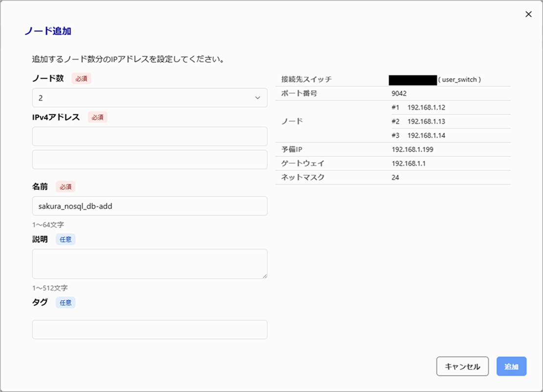This screenshot has height=392, width=543.
Task: Click the 予備IP value 192.168.1.199
Action: 412,149
